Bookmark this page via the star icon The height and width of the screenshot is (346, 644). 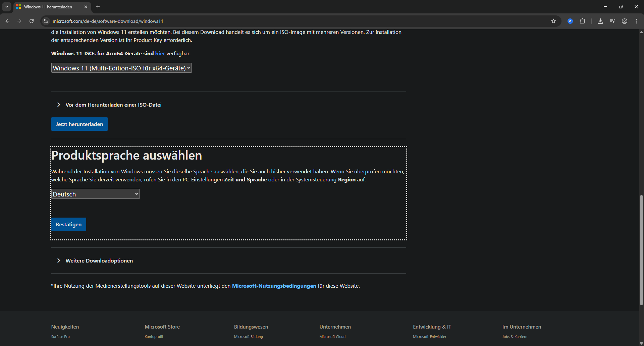[553, 21]
